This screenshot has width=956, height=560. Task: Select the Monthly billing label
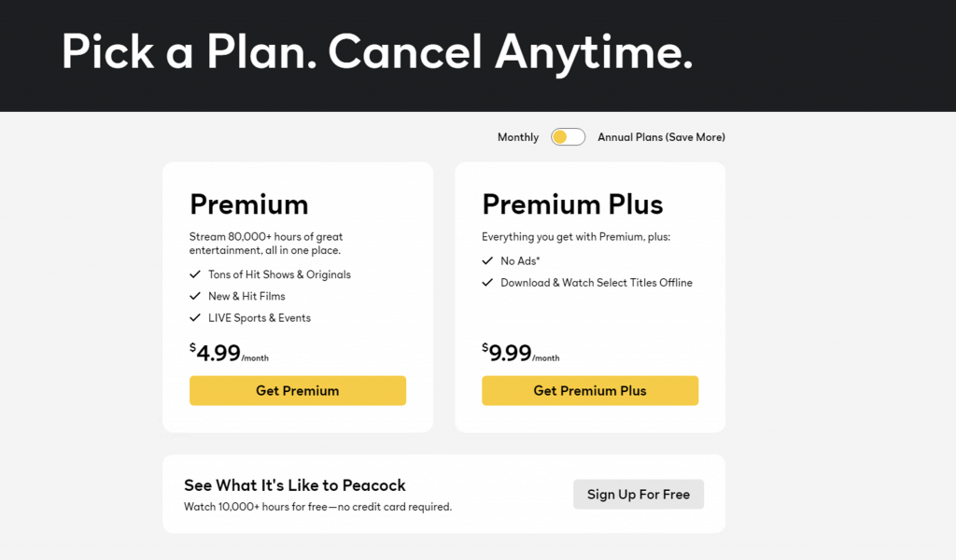[x=518, y=137]
